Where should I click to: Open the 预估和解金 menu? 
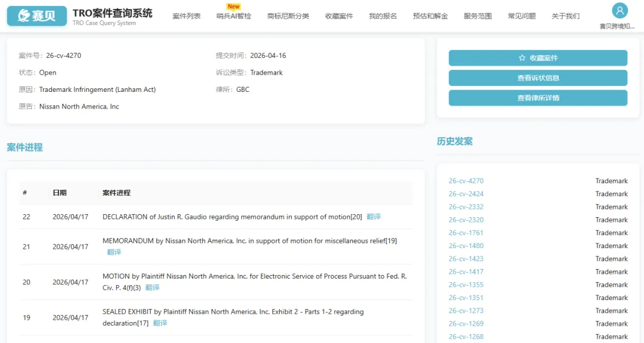point(430,16)
